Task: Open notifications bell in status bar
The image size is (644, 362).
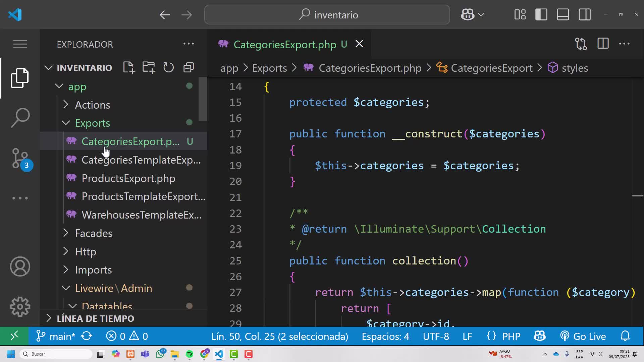Action: (x=625, y=336)
